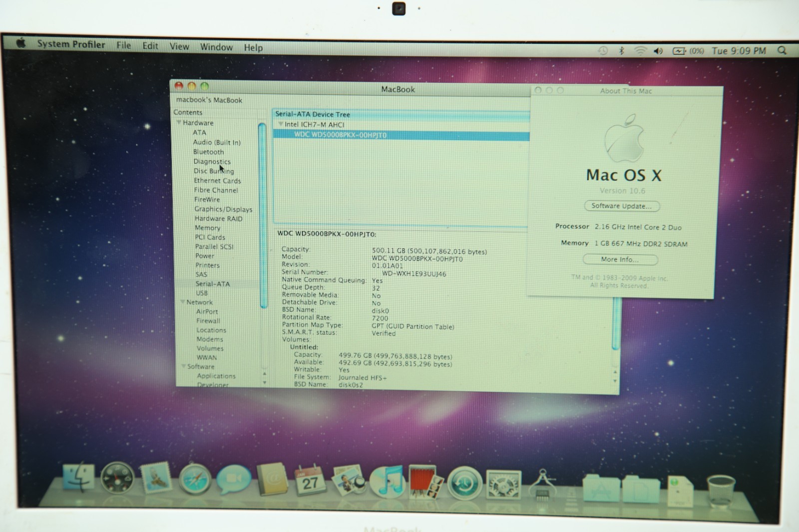The image size is (799, 532).
Task: Select Hardware RAID in the sidebar
Action: (x=218, y=219)
